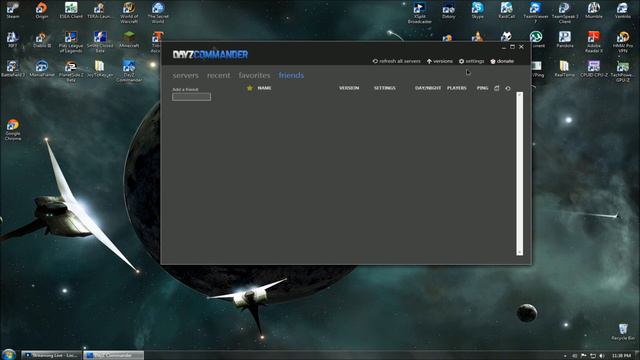The height and width of the screenshot is (360, 640).
Task: Click DayZ Commander taskbar button
Action: click(x=113, y=355)
